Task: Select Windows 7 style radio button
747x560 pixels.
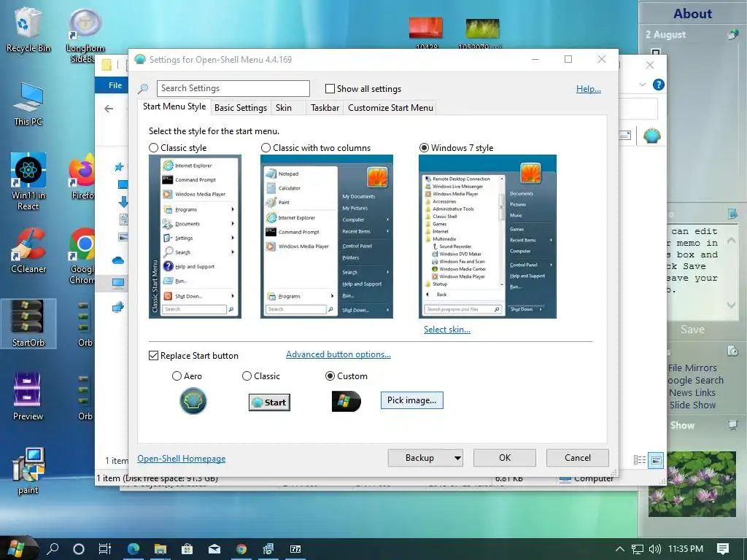Action: click(x=424, y=148)
